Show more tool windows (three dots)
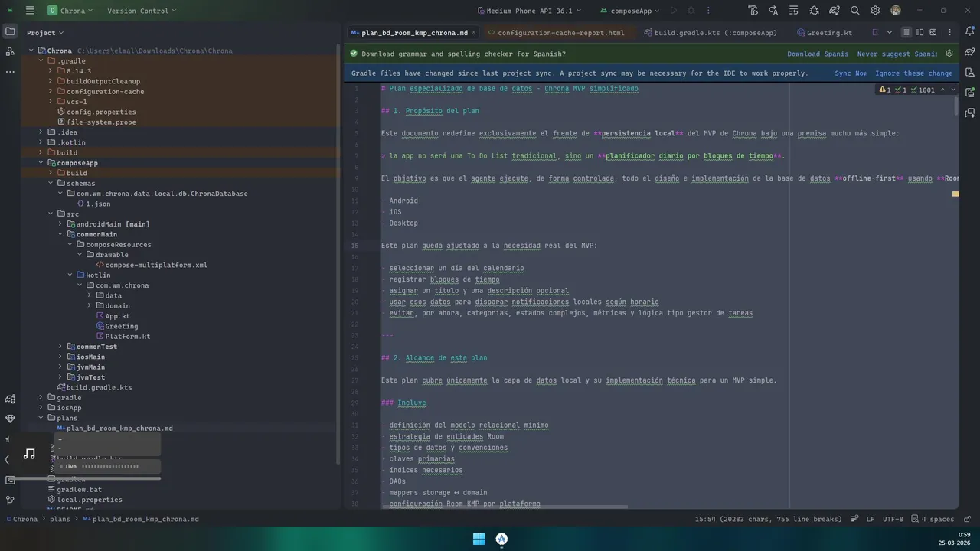The height and width of the screenshot is (551, 980). point(10,71)
